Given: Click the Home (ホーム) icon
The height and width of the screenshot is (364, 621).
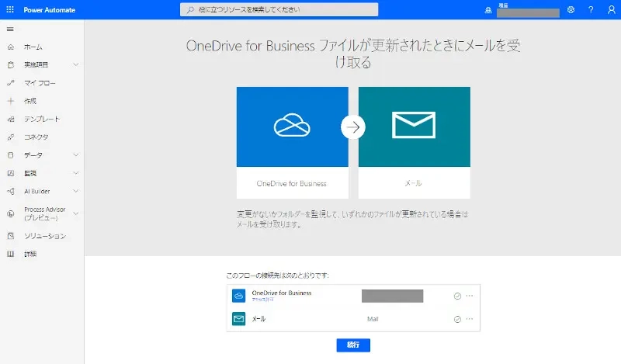Looking at the screenshot, I should coord(11,47).
